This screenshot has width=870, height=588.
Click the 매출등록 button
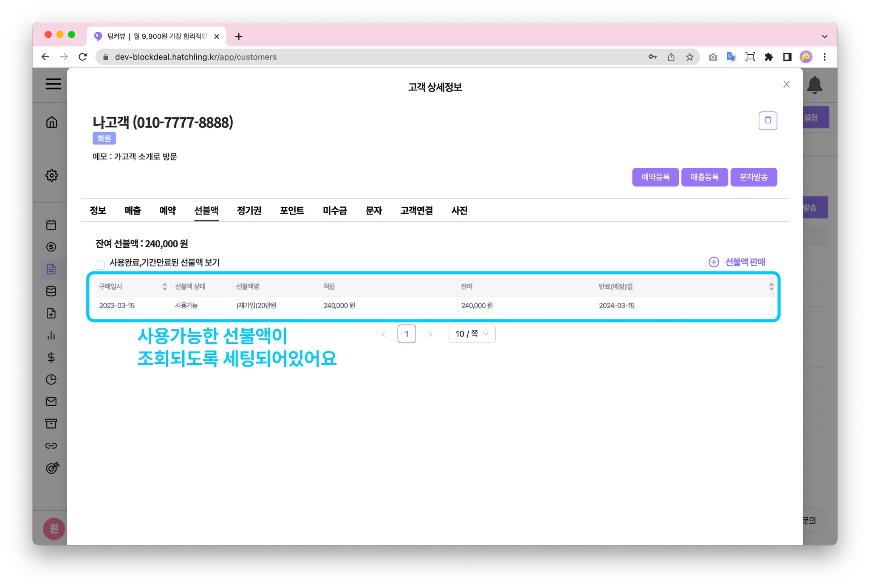pyautogui.click(x=704, y=177)
